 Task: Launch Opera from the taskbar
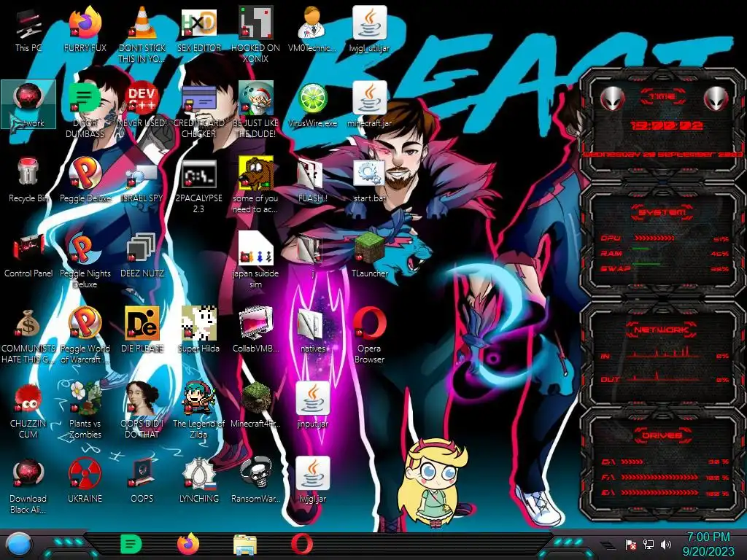(x=302, y=545)
